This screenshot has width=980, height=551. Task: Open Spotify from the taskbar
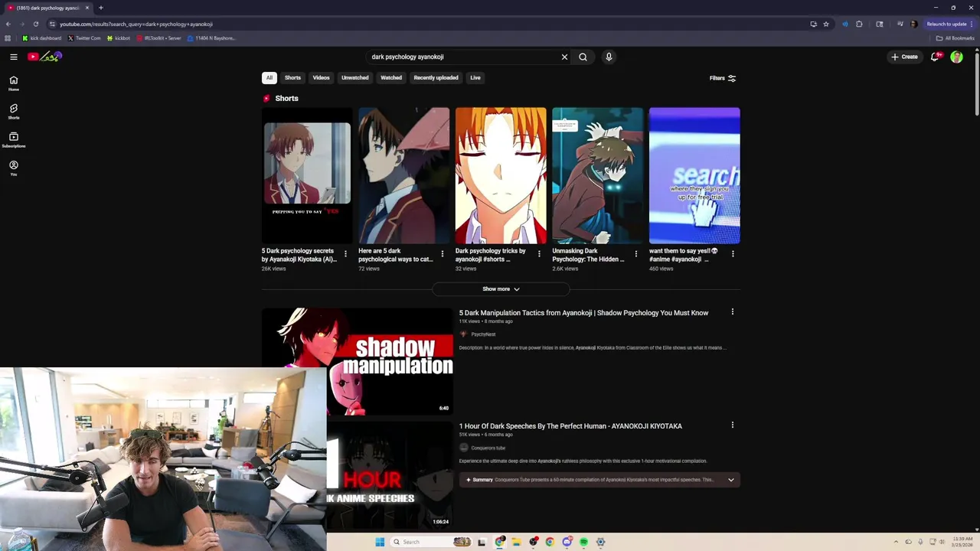coord(583,542)
